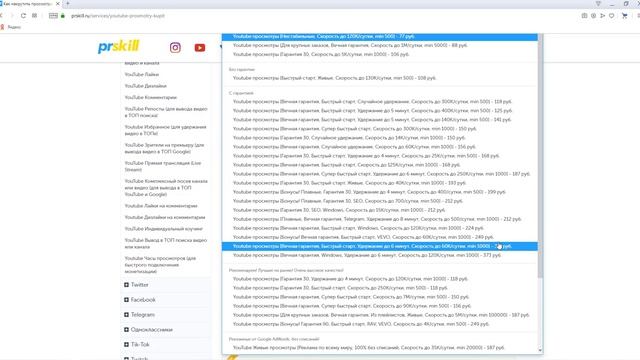This screenshot has height=360, width=640.
Task: Click the prskill logo
Action: point(118,47)
